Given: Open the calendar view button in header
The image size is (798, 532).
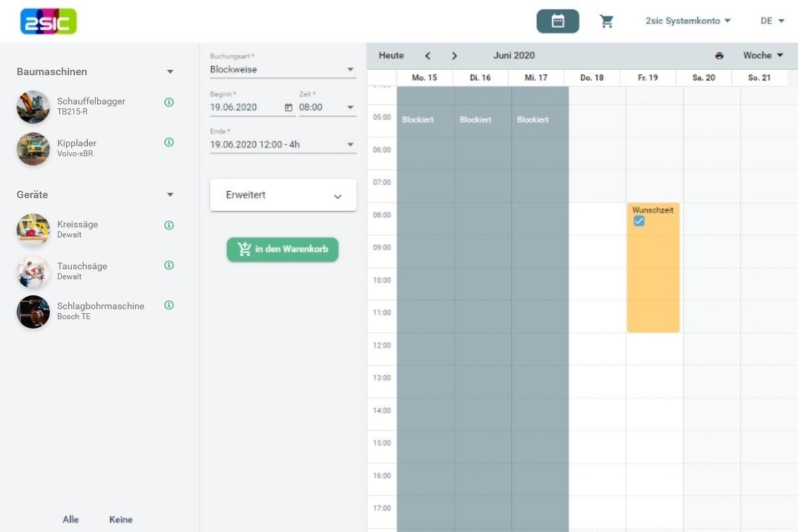Looking at the screenshot, I should (557, 21).
